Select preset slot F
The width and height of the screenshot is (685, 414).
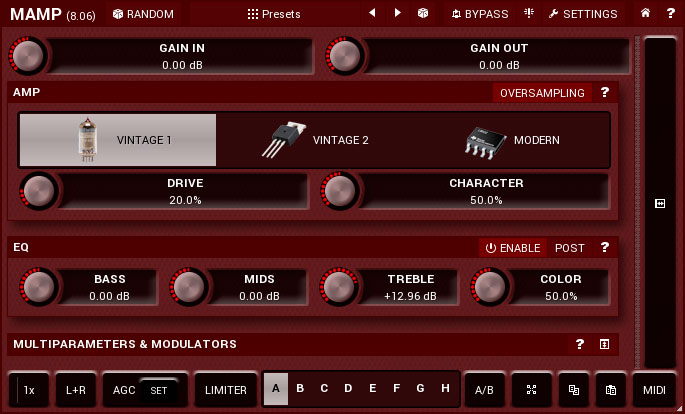pyautogui.click(x=397, y=388)
